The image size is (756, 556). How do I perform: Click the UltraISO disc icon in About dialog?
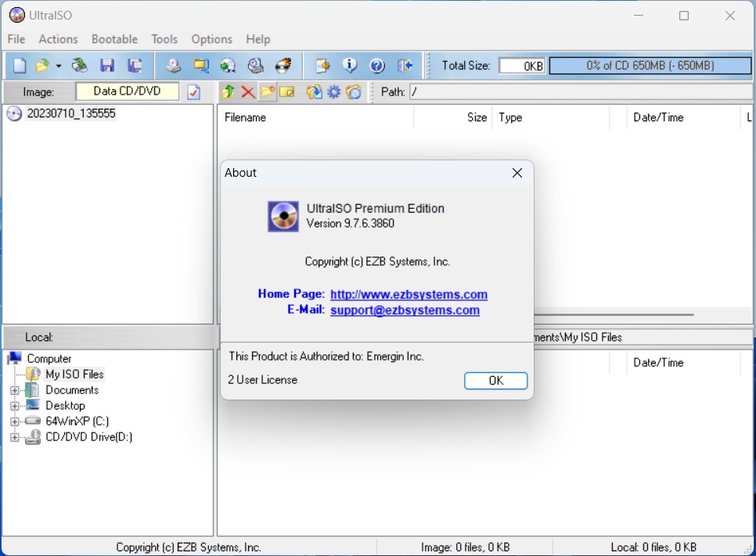pos(283,217)
